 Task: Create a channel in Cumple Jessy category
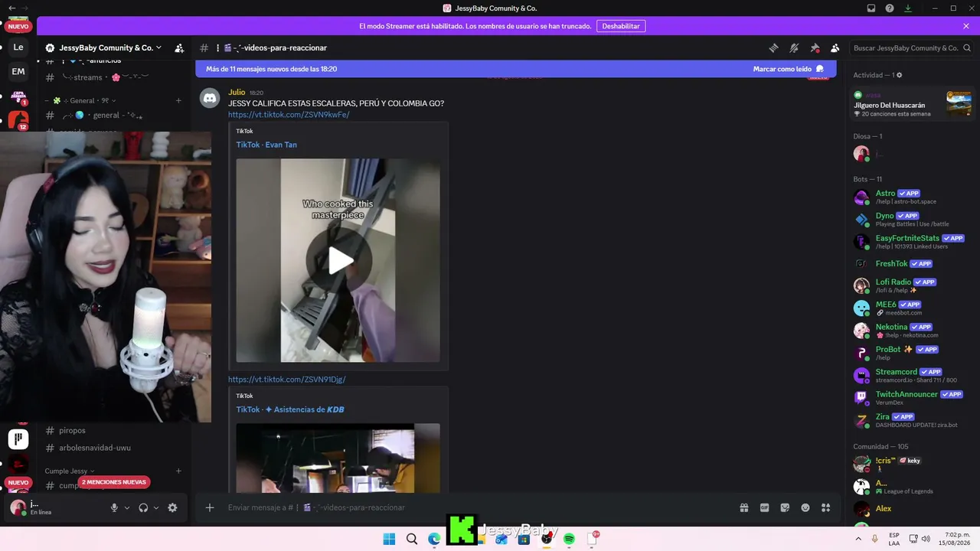tap(178, 471)
